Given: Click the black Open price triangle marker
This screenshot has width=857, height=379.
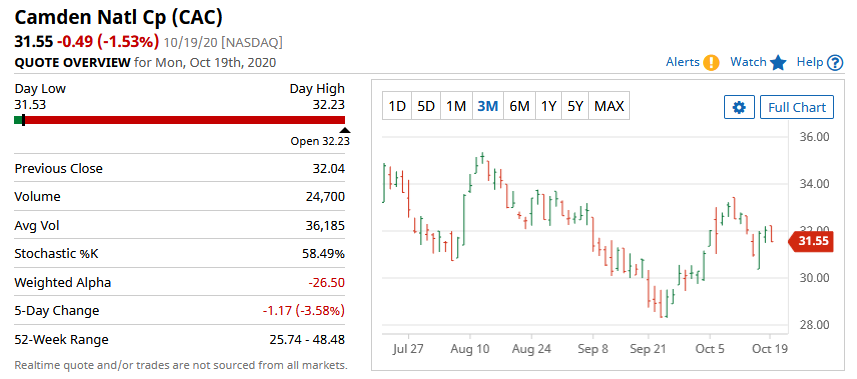Looking at the screenshot, I should (344, 130).
